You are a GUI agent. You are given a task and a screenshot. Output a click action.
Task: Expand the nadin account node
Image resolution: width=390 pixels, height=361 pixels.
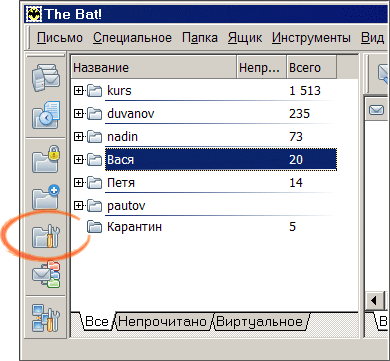click(78, 137)
